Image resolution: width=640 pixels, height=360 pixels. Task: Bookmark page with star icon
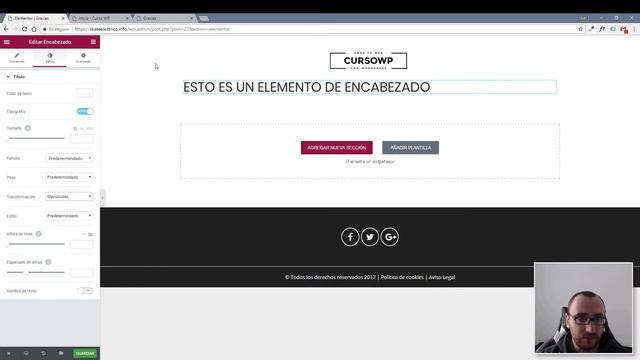[x=580, y=29]
